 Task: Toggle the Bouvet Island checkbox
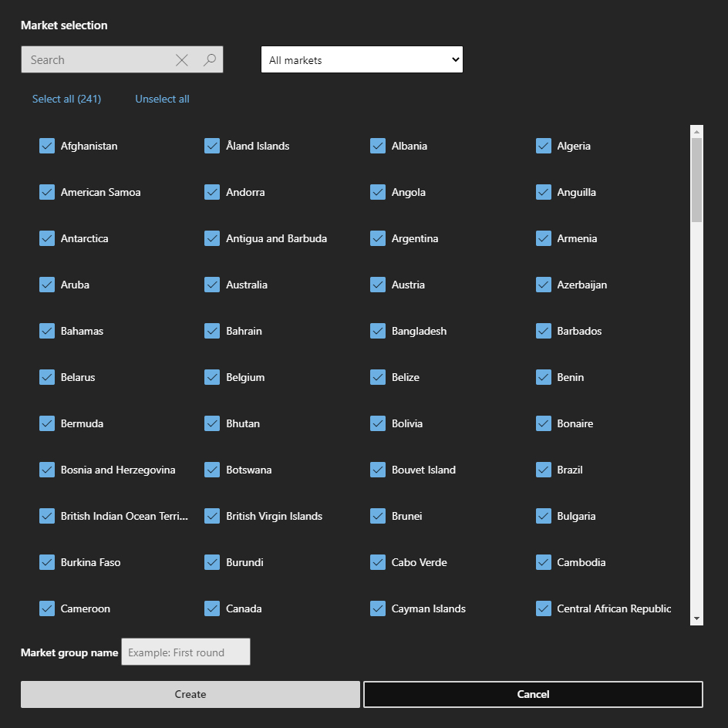click(x=378, y=470)
